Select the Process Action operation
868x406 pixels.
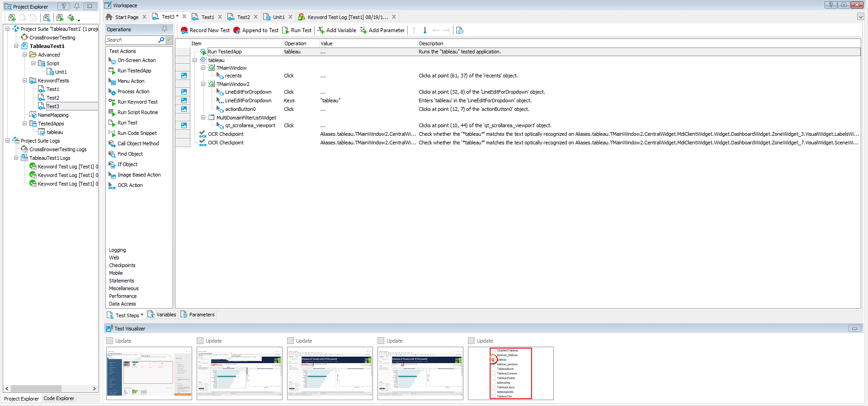pos(129,91)
